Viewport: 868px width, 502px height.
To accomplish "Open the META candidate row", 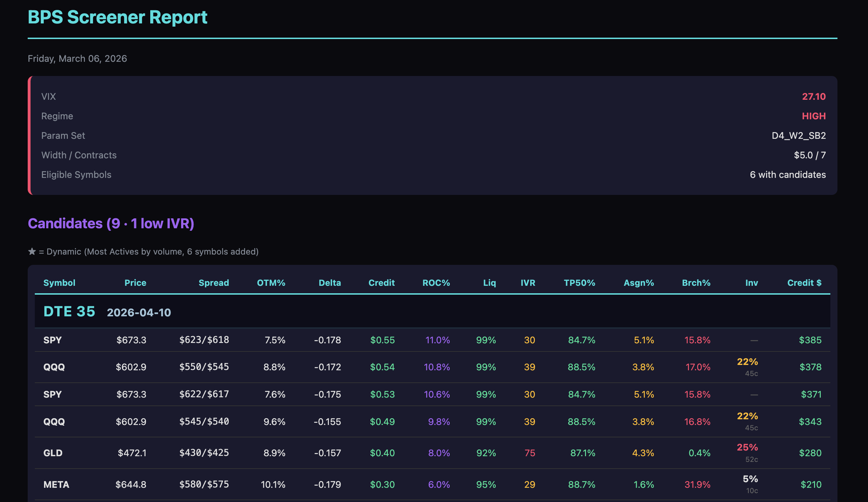I will click(56, 484).
